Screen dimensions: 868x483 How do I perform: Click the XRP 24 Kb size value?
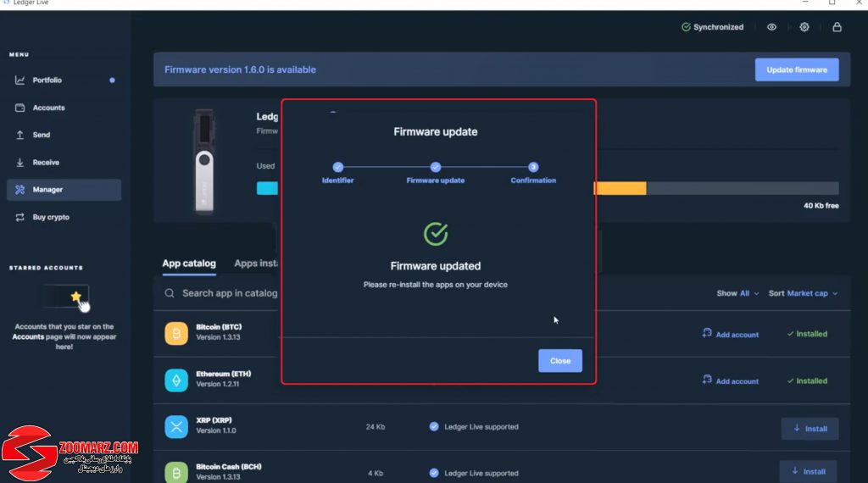[376, 427]
